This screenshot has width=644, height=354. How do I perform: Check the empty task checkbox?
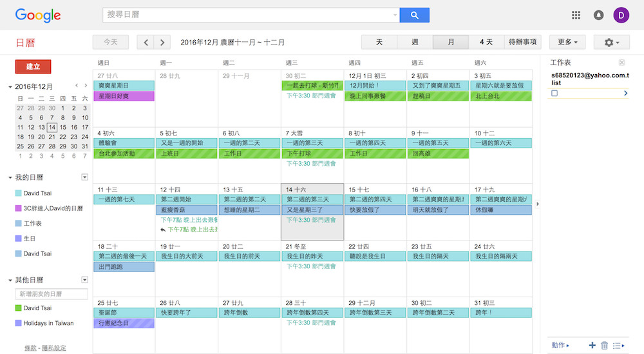point(554,93)
